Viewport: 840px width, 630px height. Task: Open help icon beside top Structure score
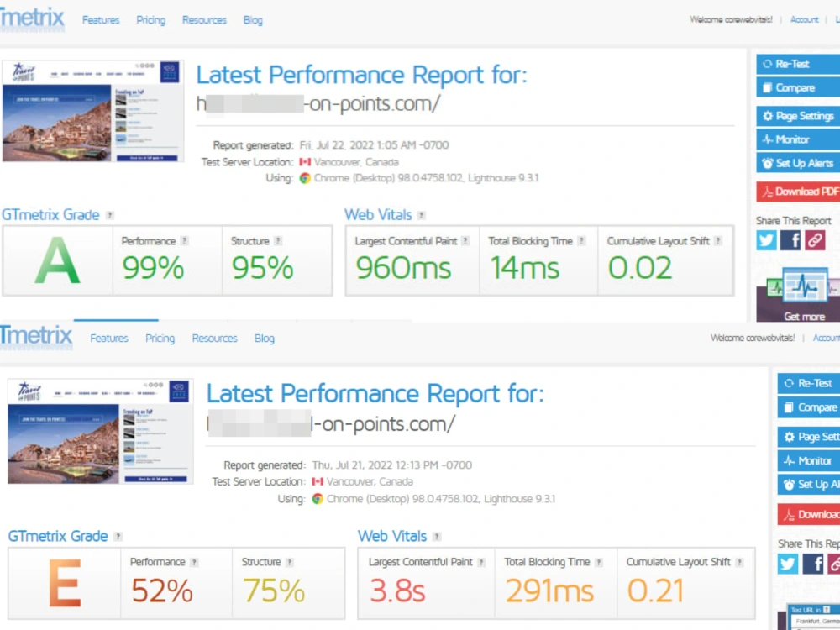point(278,241)
